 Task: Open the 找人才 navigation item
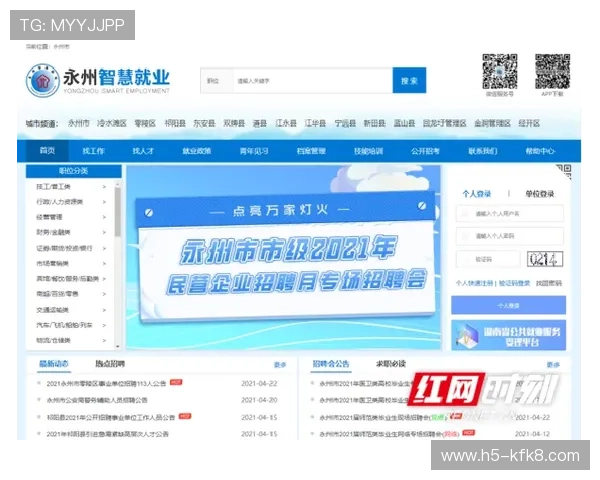(143, 151)
